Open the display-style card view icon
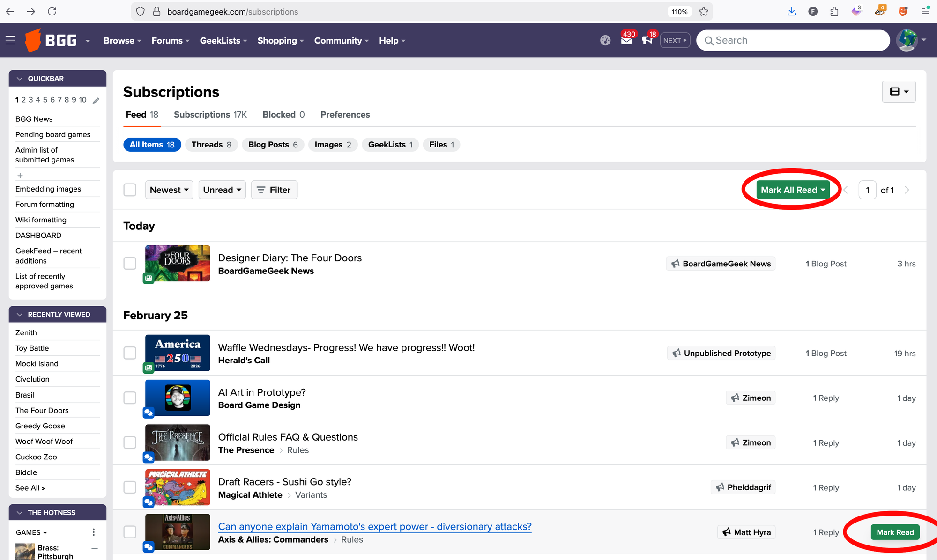The height and width of the screenshot is (560, 937). (899, 91)
